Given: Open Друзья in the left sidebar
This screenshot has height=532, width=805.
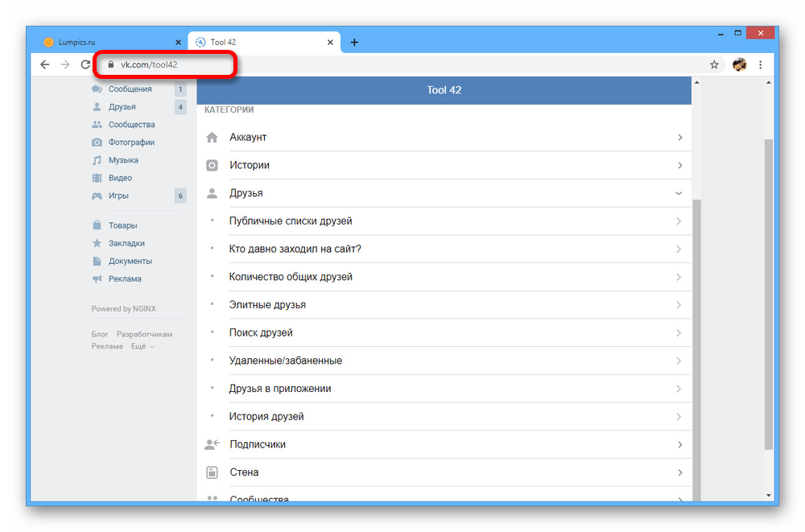Looking at the screenshot, I should tap(122, 107).
